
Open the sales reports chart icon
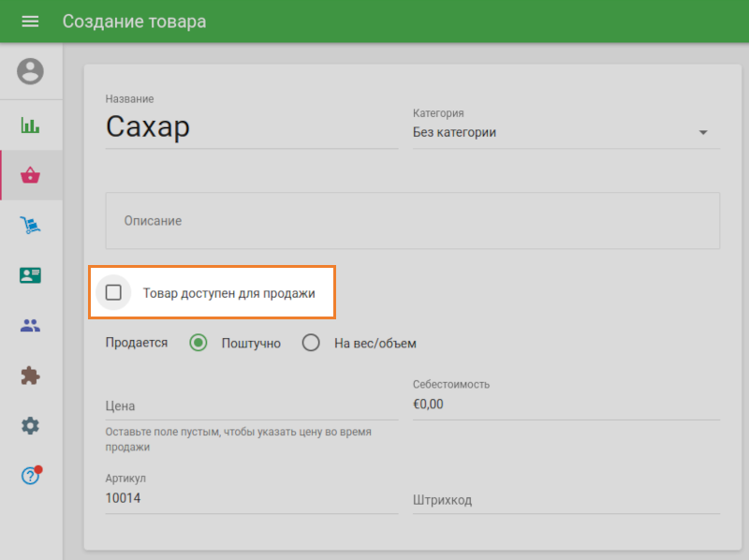pos(31,125)
